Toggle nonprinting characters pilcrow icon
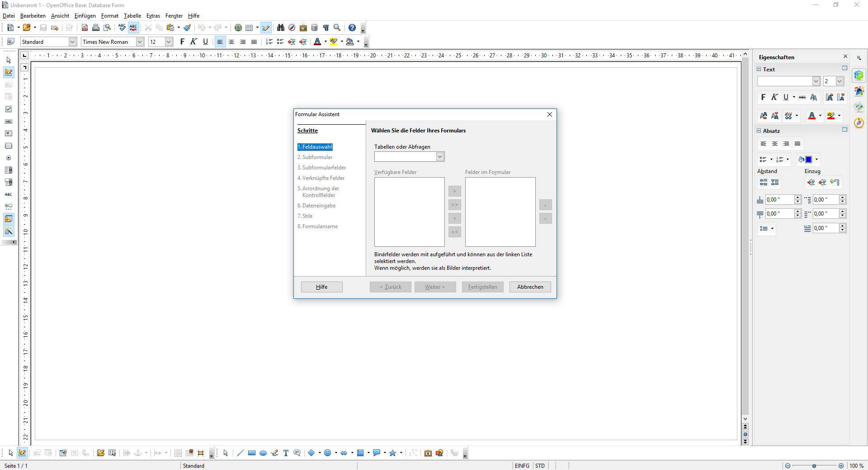The image size is (868, 470). click(x=325, y=28)
